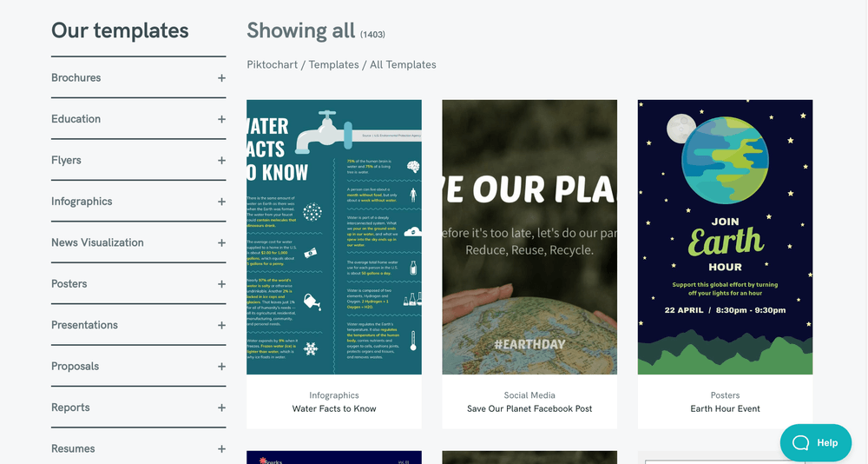
Task: Open the Flyers category
Action: pyautogui.click(x=66, y=160)
